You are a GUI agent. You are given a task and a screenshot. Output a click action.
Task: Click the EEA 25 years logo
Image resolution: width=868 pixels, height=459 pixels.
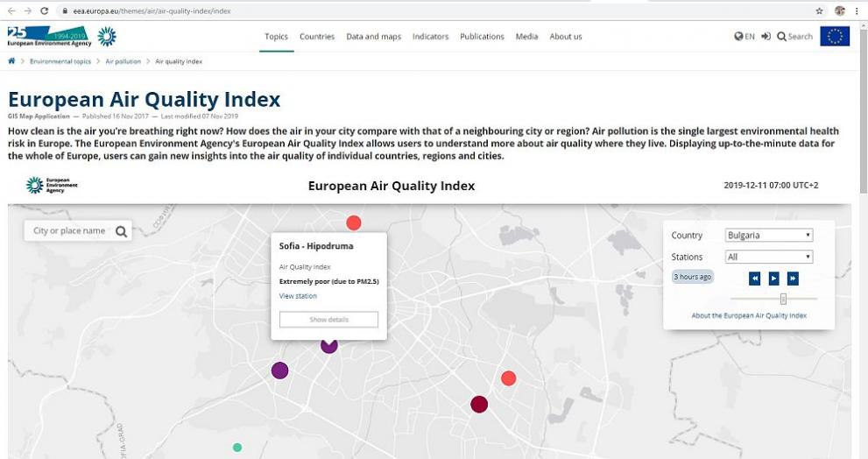[49, 36]
